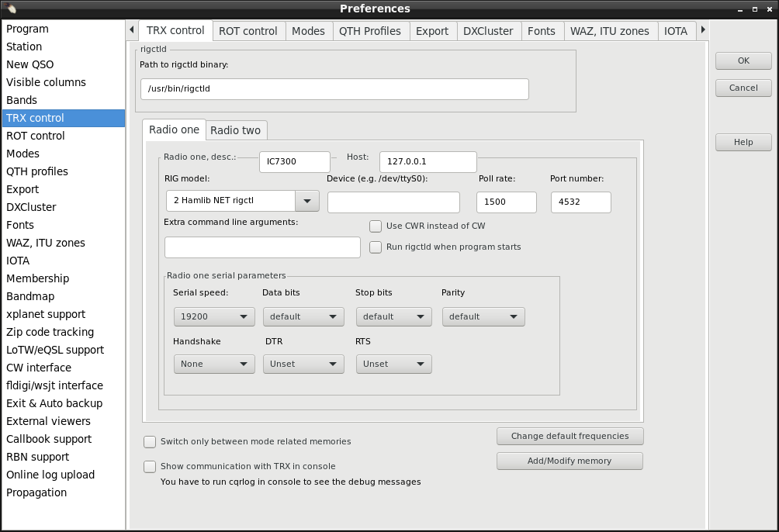The image size is (779, 532).
Task: Expand the RTS dropdown
Action: [394, 364]
